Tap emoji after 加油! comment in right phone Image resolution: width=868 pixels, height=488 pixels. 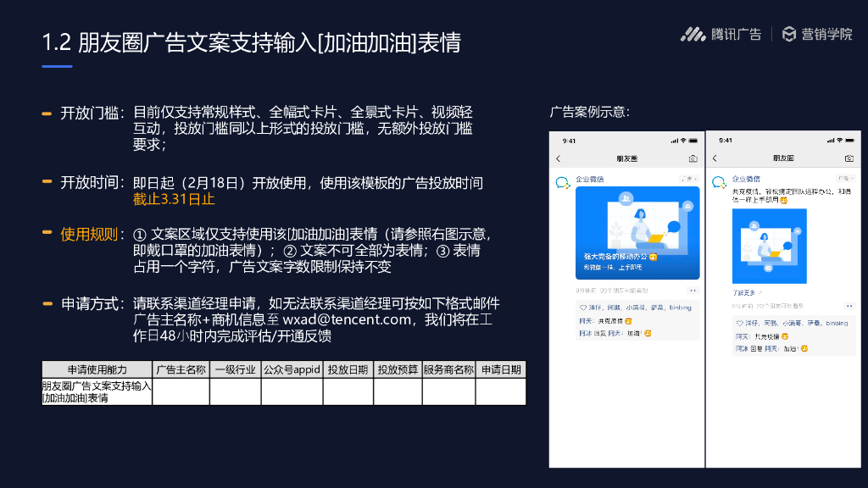(x=804, y=348)
